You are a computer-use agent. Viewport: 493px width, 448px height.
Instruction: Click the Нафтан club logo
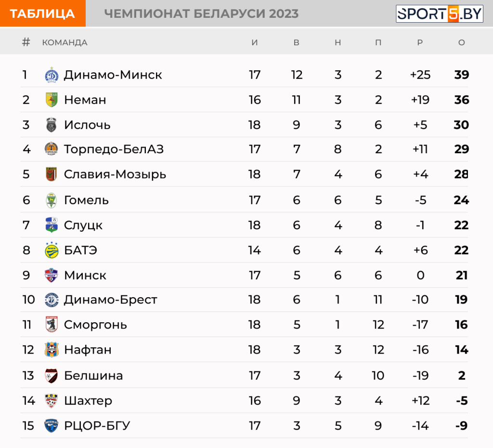[52, 350]
